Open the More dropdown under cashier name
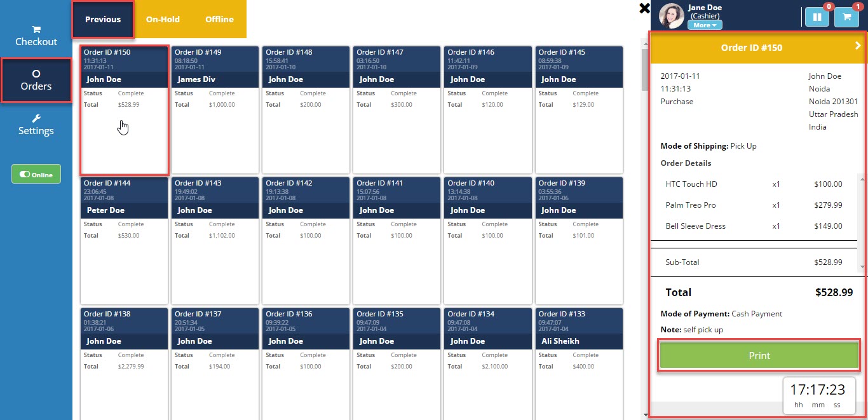868x420 pixels. [x=705, y=25]
